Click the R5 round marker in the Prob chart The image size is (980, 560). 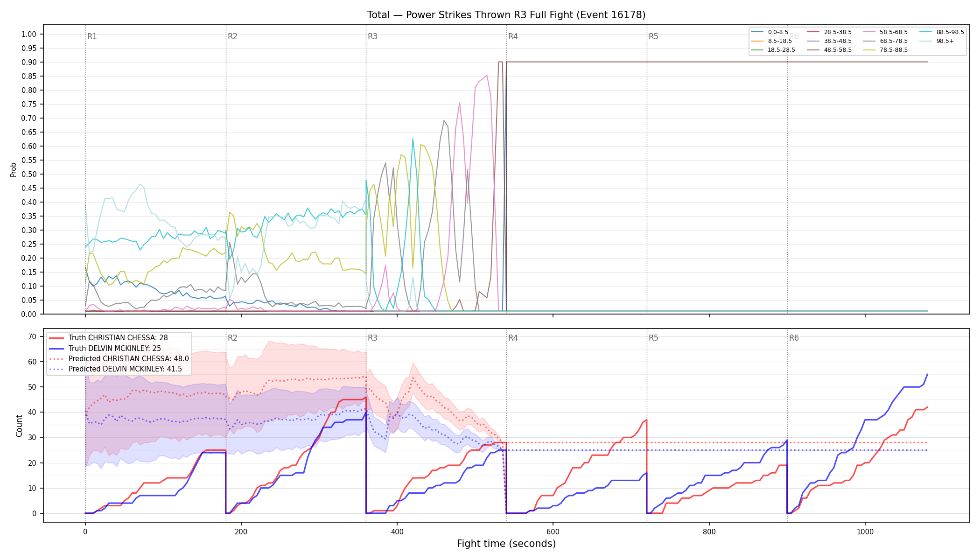653,36
